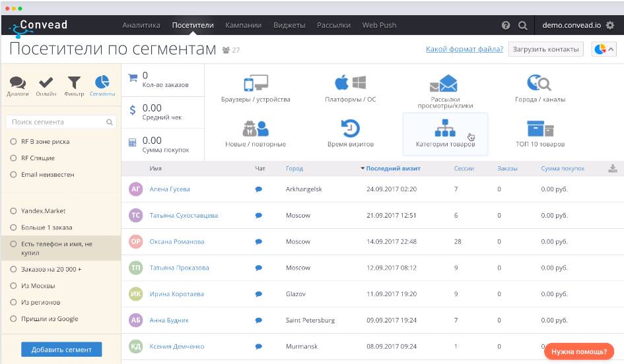624x364 pixels.
Task: Click the Добавить сегмент button
Action: pyautogui.click(x=61, y=349)
